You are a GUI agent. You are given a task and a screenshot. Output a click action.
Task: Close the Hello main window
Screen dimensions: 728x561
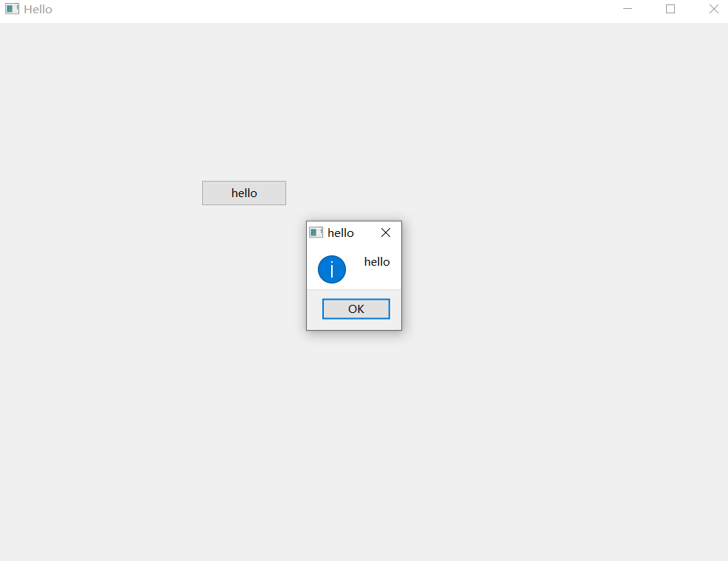coord(713,9)
